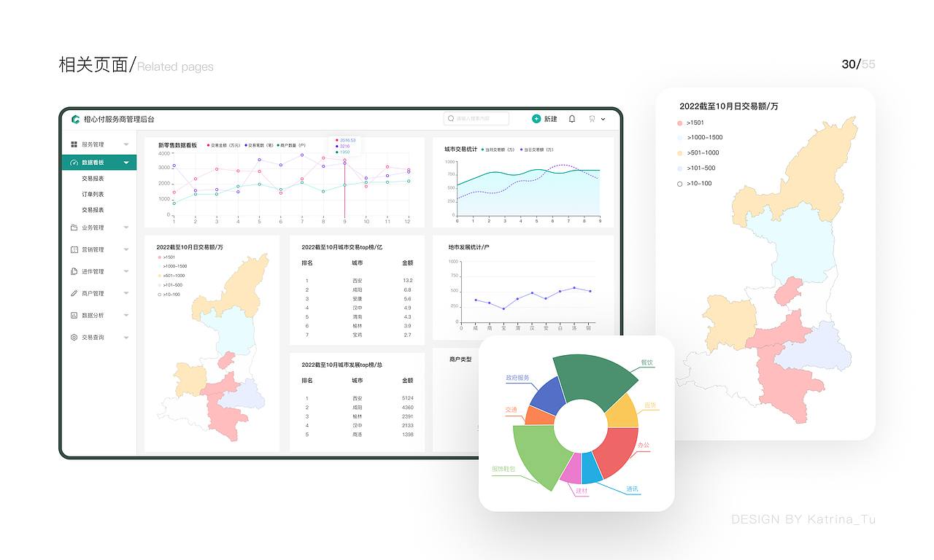Screen dimensions: 934x560
Task: Click >501~1000 orange swatch in enlarged map card
Action: [x=680, y=153]
